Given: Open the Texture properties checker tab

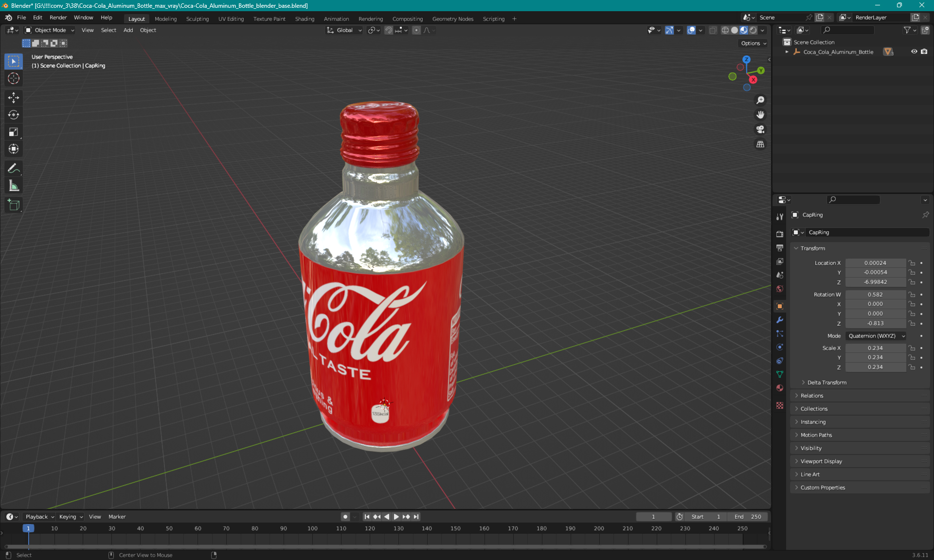Looking at the screenshot, I should pos(780,405).
